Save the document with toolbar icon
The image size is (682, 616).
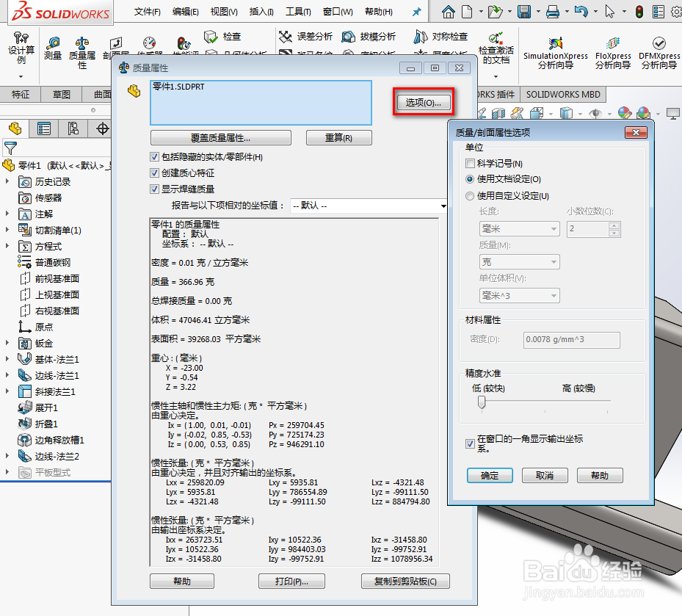click(524, 11)
